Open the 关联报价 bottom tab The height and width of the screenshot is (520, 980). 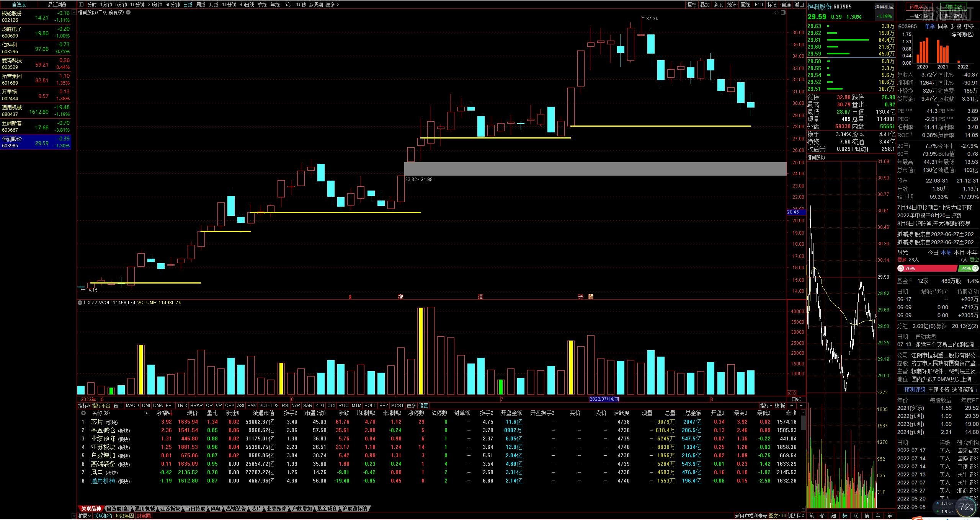pos(103,516)
